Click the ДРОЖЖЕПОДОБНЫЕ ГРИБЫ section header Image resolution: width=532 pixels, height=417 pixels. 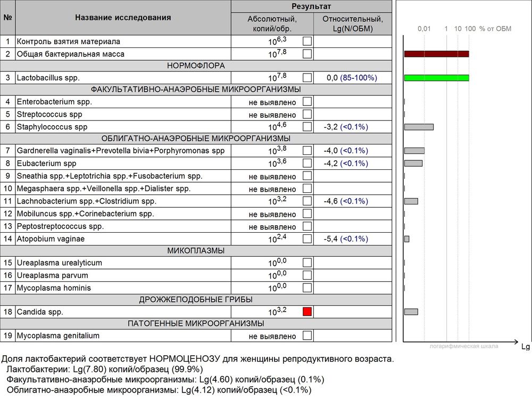[196, 299]
